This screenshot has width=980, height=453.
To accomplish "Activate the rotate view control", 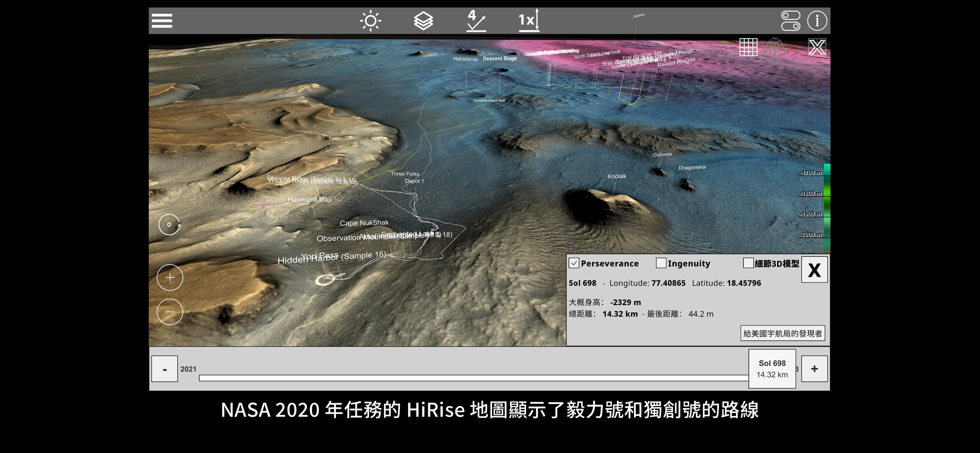I will [x=169, y=224].
